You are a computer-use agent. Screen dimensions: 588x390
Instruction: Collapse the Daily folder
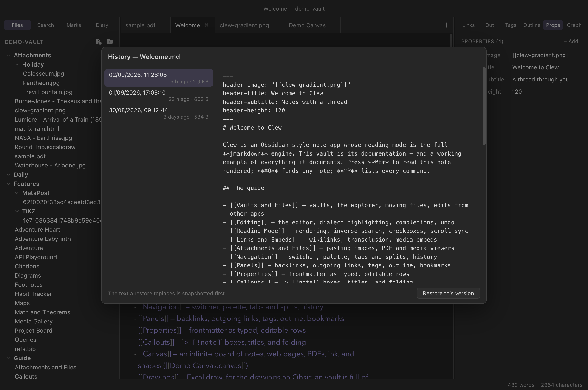point(8,175)
